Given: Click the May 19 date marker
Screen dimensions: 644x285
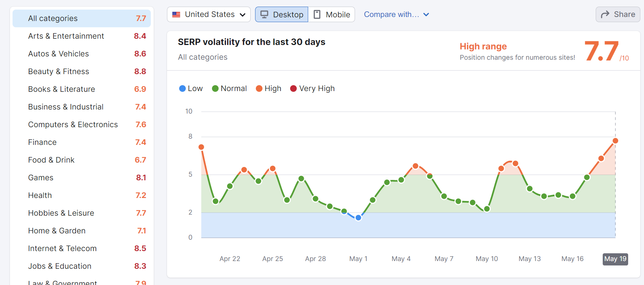Looking at the screenshot, I should click(x=615, y=259).
